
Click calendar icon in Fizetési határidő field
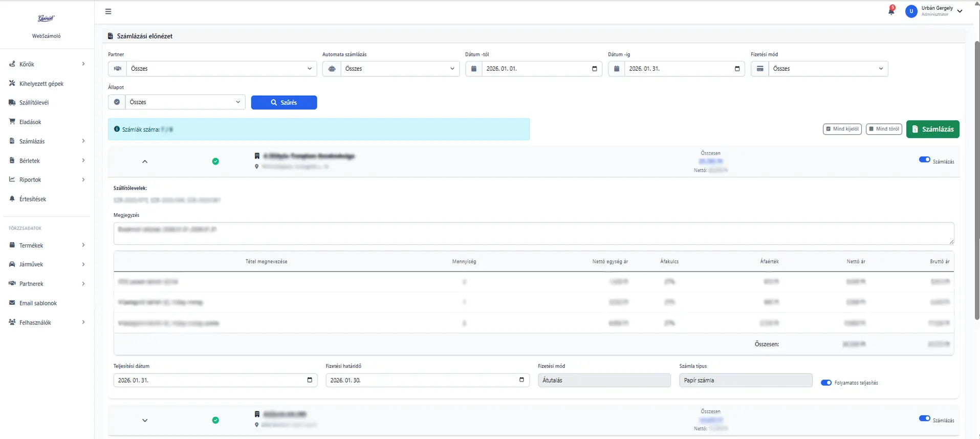point(521,380)
